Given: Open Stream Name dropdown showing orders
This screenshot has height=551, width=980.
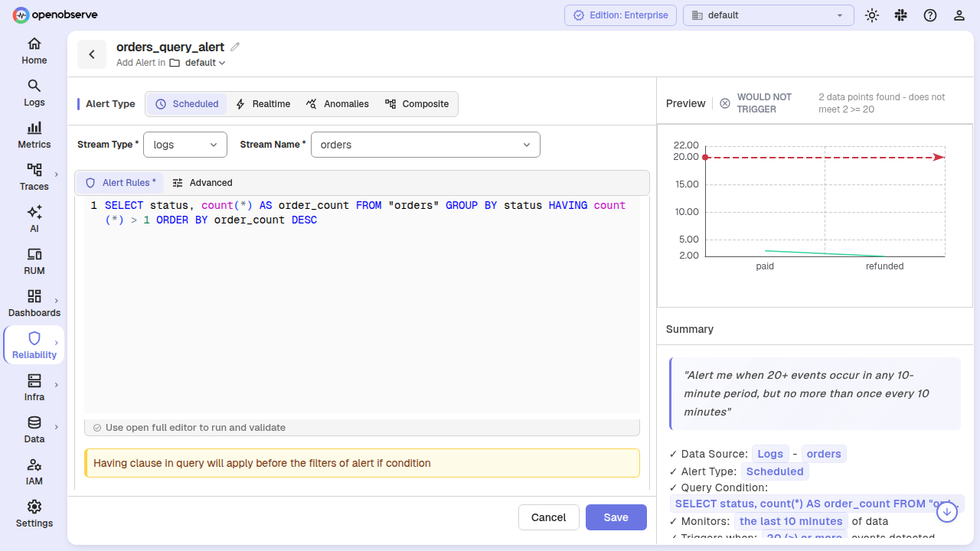Looking at the screenshot, I should pyautogui.click(x=426, y=145).
